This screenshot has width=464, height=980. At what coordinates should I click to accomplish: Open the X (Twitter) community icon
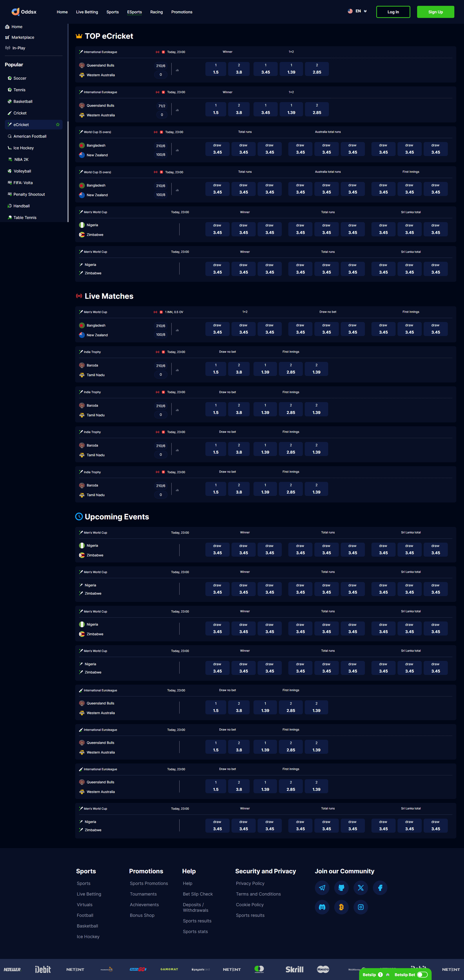point(361,888)
